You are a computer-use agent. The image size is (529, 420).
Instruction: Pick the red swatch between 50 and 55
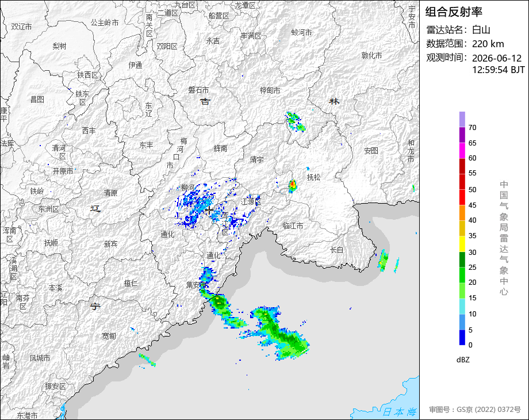462,181
